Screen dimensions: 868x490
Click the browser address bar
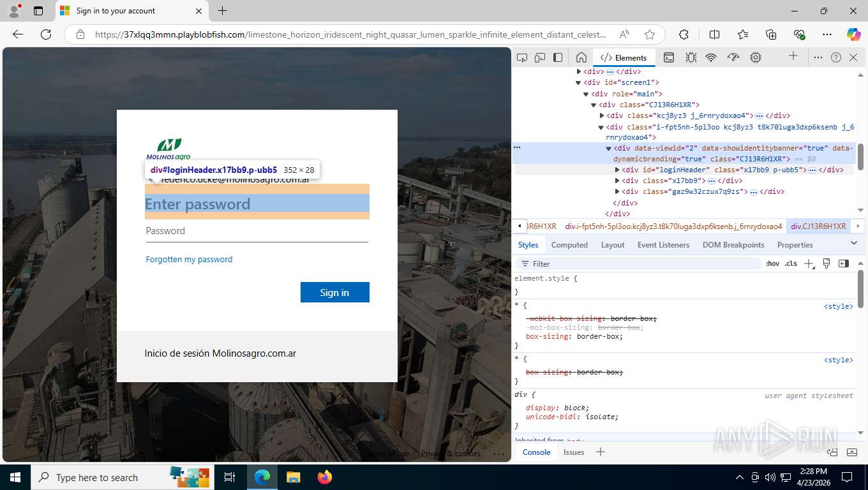tap(350, 34)
